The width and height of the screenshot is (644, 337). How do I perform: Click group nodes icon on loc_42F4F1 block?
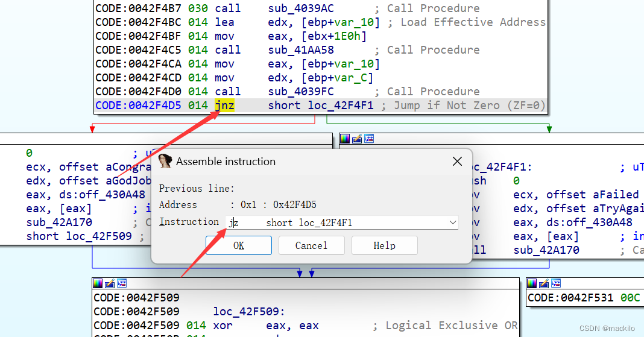tap(369, 139)
